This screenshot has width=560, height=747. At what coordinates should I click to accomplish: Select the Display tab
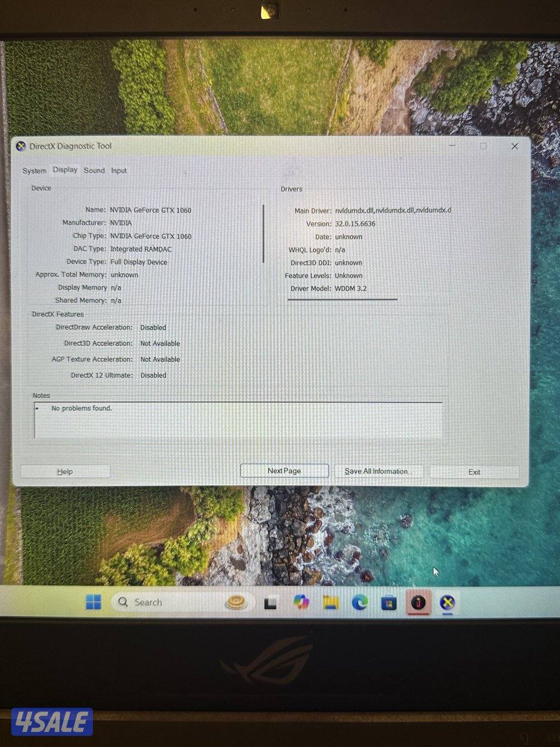(65, 170)
